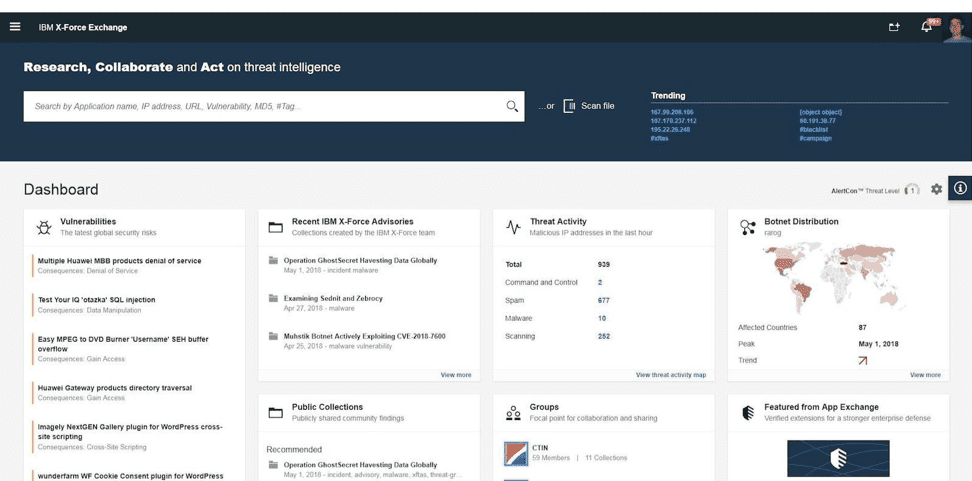Open the user profile avatar menu
Image resolution: width=972 pixels, height=481 pixels.
click(x=957, y=28)
